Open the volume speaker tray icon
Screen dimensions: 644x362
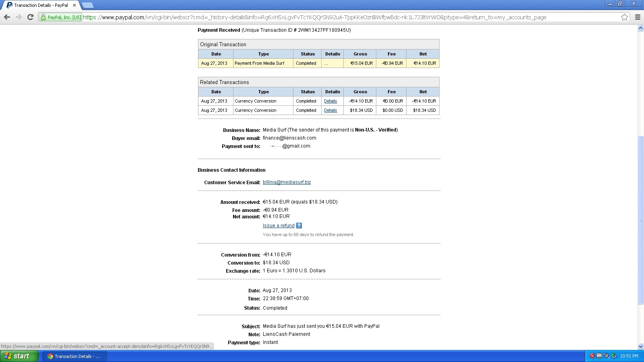(x=607, y=356)
